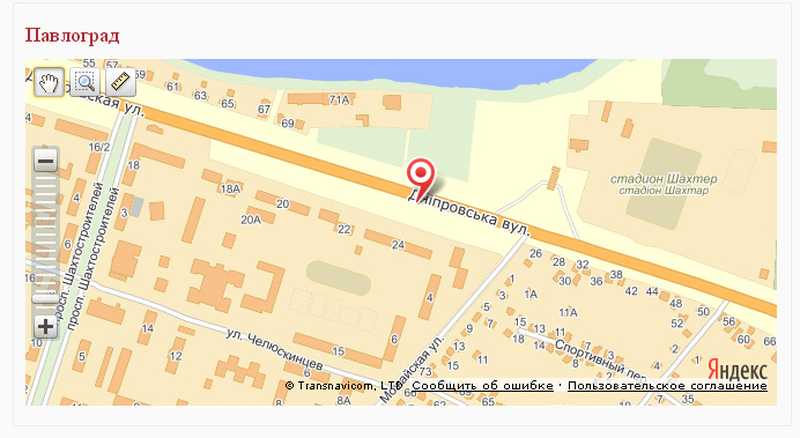Click the minus zoom out button
The height and width of the screenshot is (438, 800).
click(46, 162)
